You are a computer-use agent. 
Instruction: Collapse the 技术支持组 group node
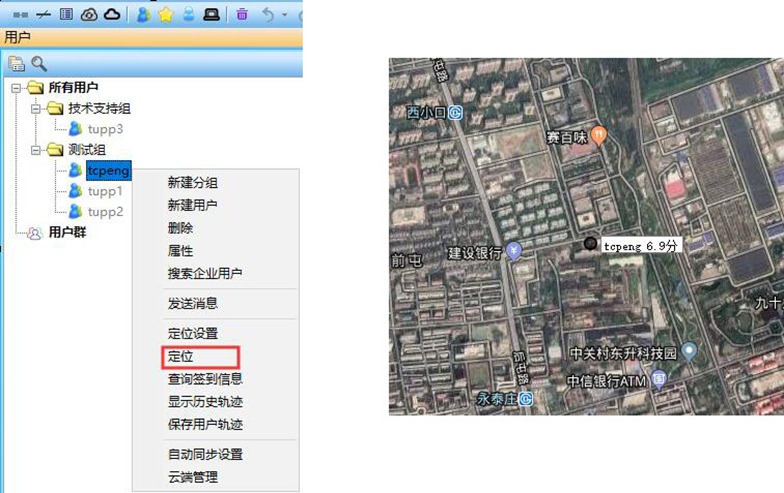(x=33, y=108)
